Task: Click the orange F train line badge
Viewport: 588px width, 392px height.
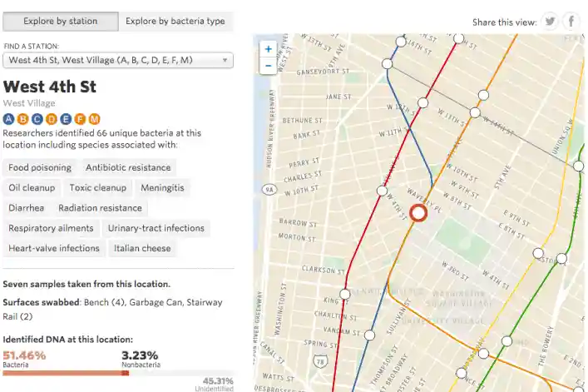Action: (80, 119)
